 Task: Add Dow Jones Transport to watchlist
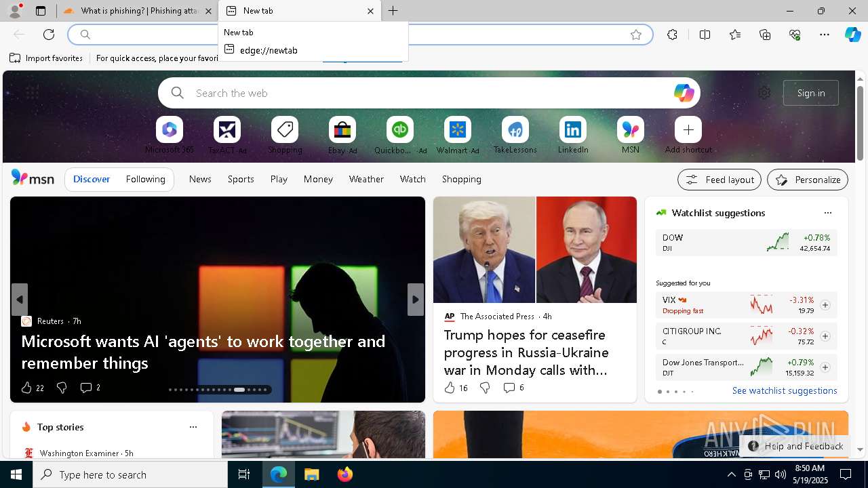click(x=825, y=367)
